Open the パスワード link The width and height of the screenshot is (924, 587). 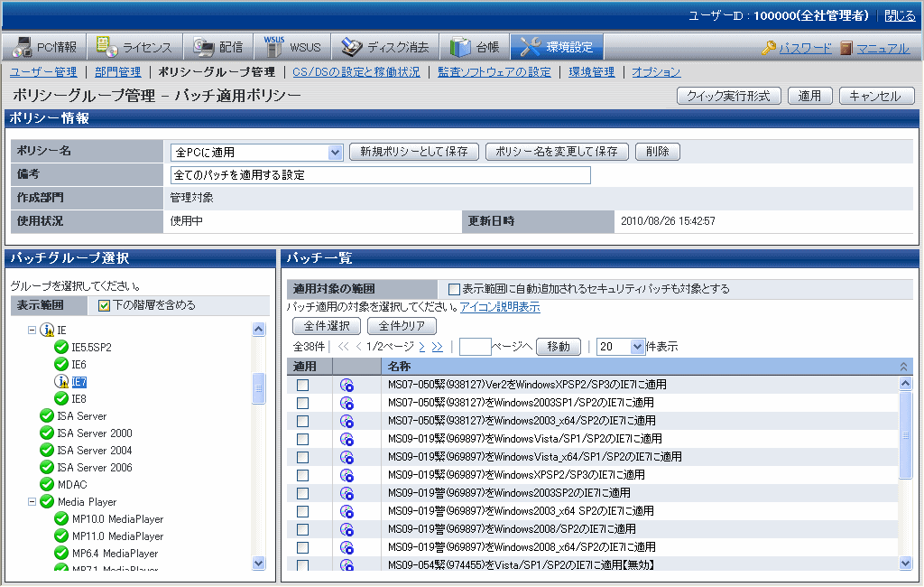tap(805, 49)
